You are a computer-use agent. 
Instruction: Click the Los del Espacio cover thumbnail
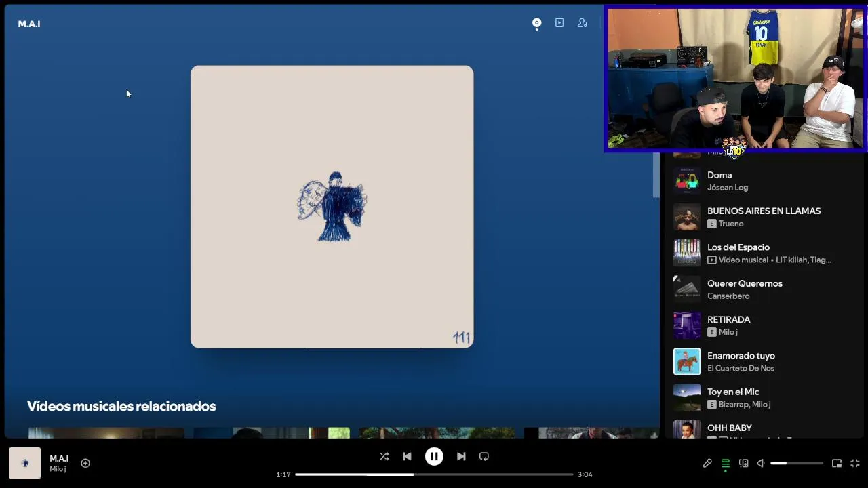687,253
